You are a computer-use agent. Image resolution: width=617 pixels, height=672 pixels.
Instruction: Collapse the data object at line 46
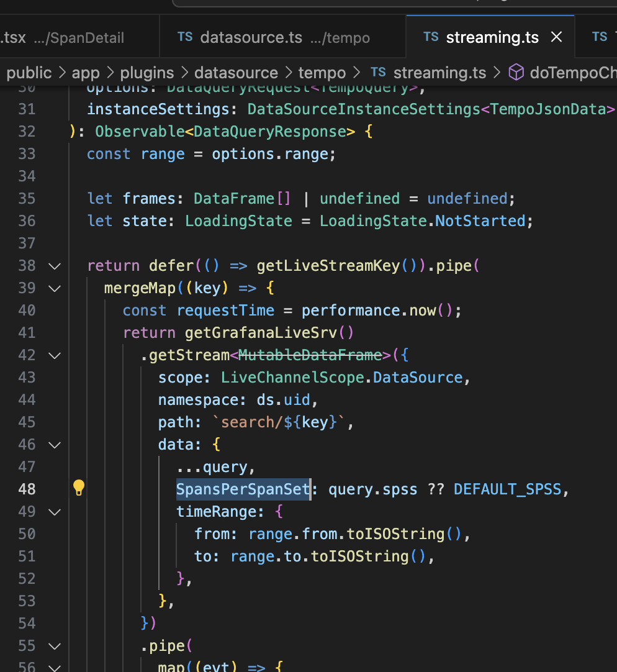point(55,444)
